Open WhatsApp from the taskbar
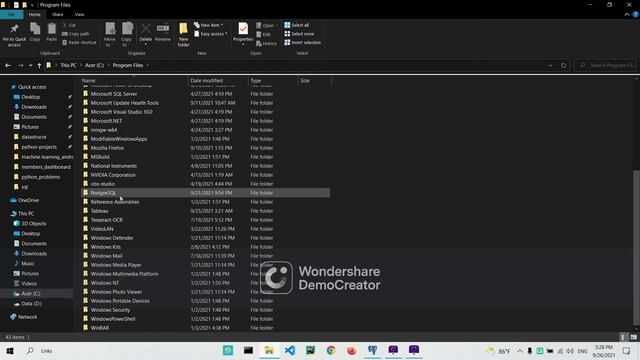The height and width of the screenshot is (360, 640). [228, 351]
